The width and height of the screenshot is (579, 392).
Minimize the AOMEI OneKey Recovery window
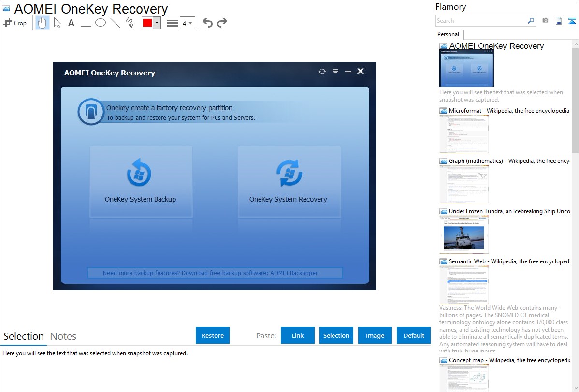tap(348, 72)
